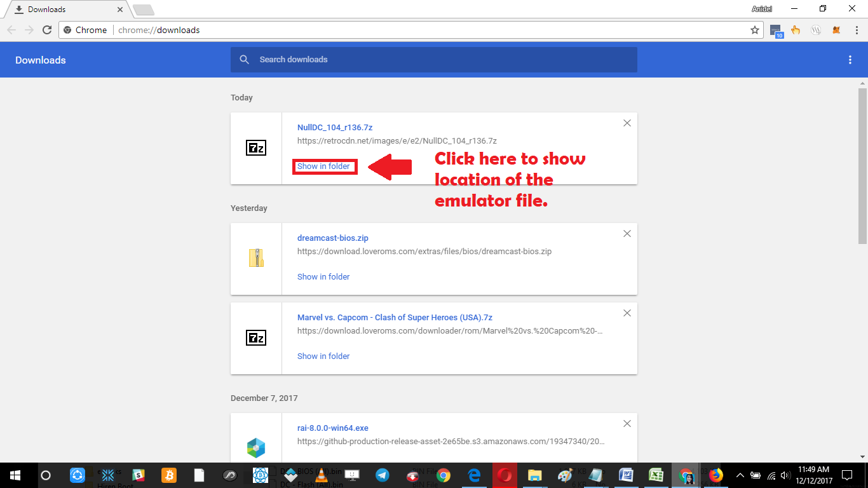The width and height of the screenshot is (868, 488).
Task: Open the Downloads page three-dot menu
Action: pos(850,60)
